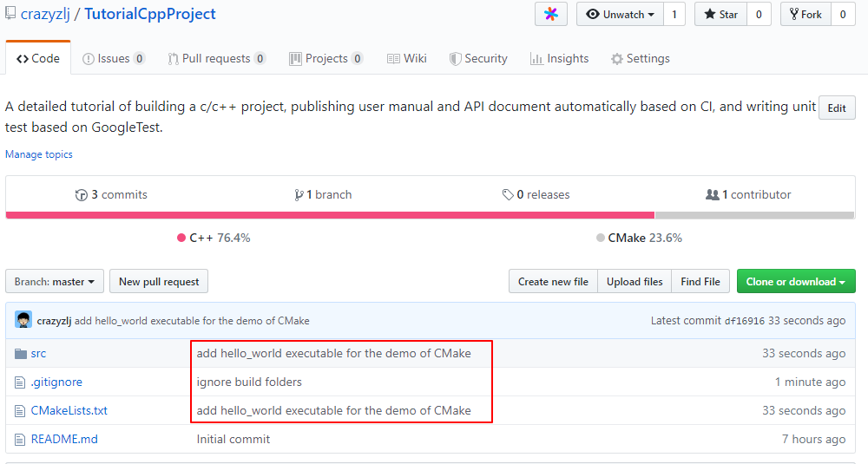Click Create new file button
Screen dimensions: 868x464
(553, 282)
